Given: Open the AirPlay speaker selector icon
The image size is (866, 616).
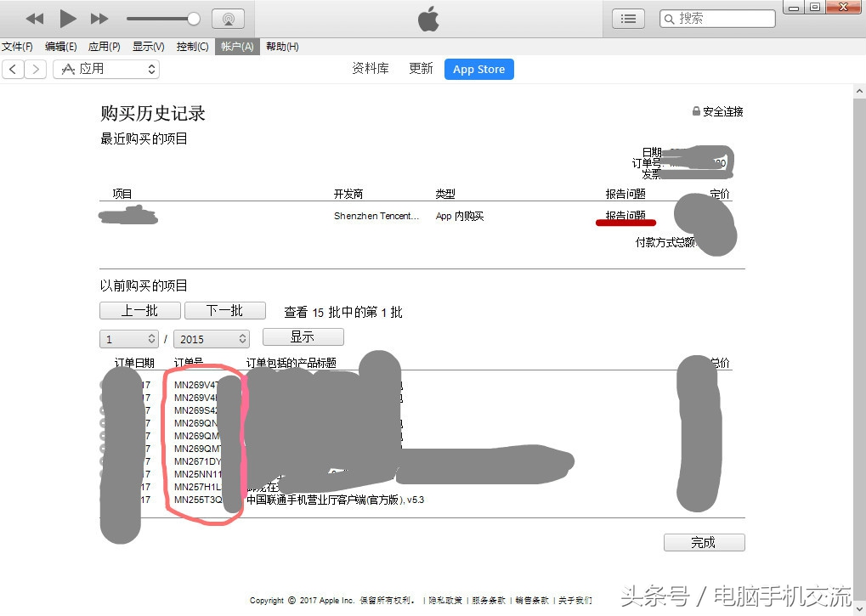Looking at the screenshot, I should pos(227,18).
